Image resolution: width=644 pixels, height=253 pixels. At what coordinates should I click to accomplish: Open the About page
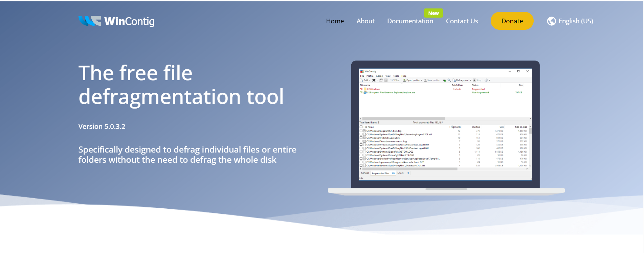[x=365, y=21]
